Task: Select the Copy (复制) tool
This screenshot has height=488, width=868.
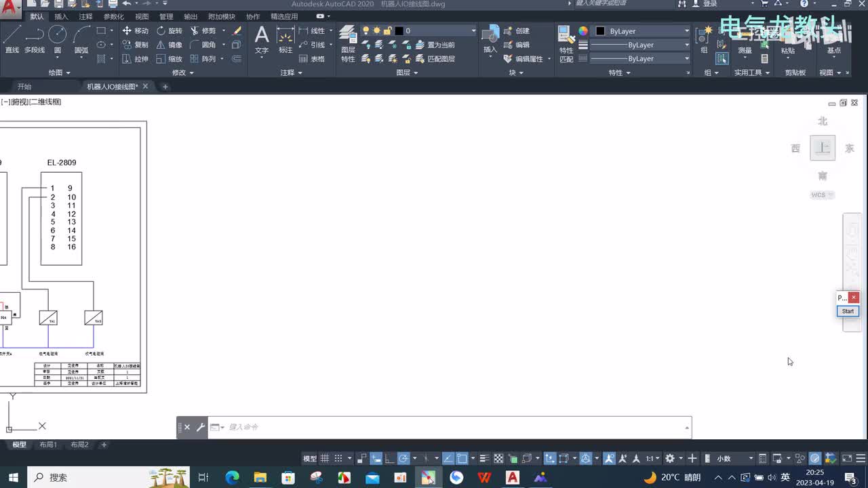Action: [x=135, y=45]
